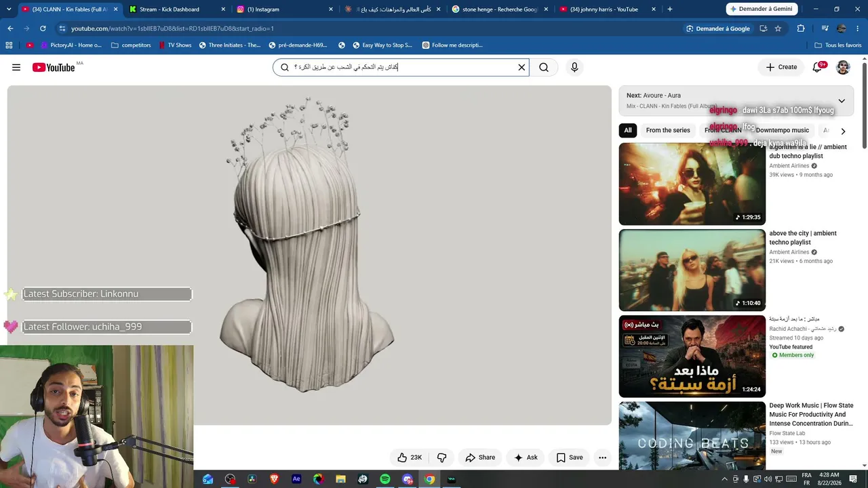Like the video with 23K likes
The height and width of the screenshot is (488, 868).
410,457
